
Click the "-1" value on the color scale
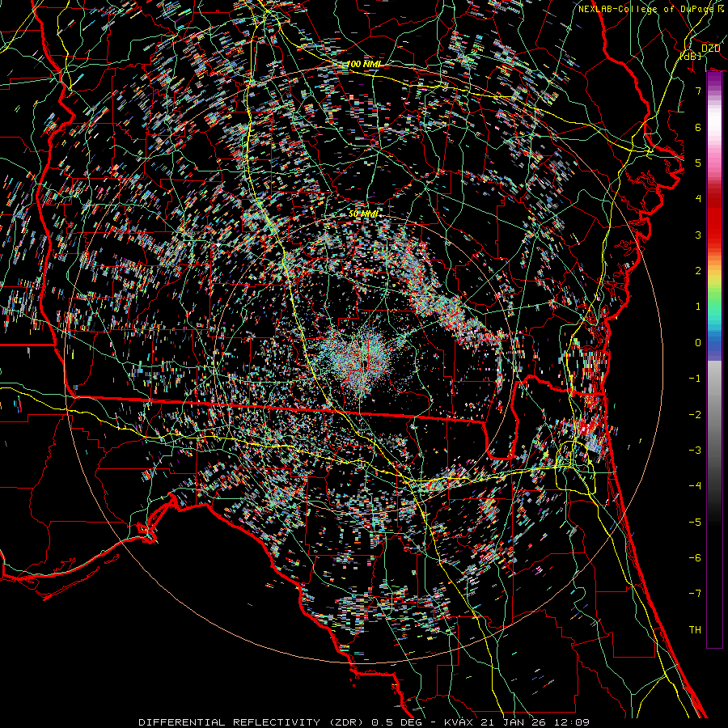[x=695, y=379]
